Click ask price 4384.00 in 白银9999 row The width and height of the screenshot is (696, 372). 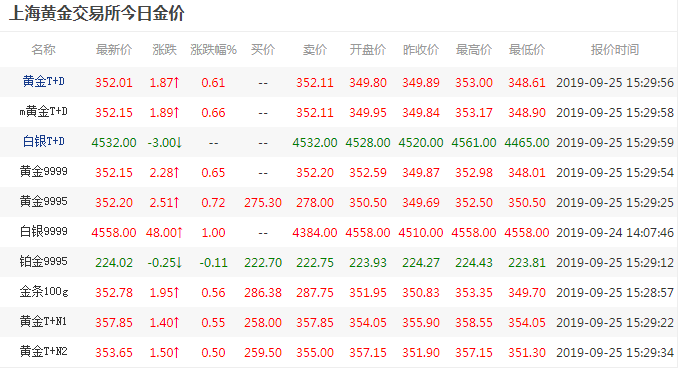click(x=315, y=233)
